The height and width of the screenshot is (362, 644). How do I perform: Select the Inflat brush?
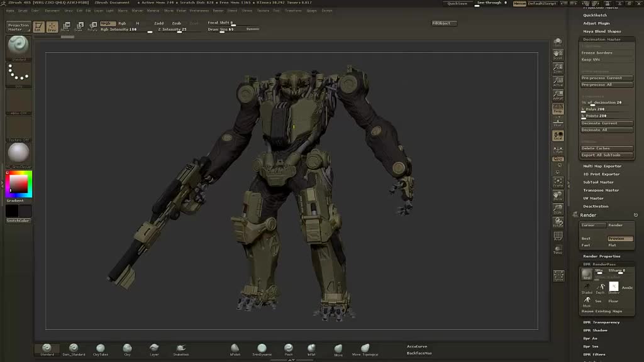point(311,349)
